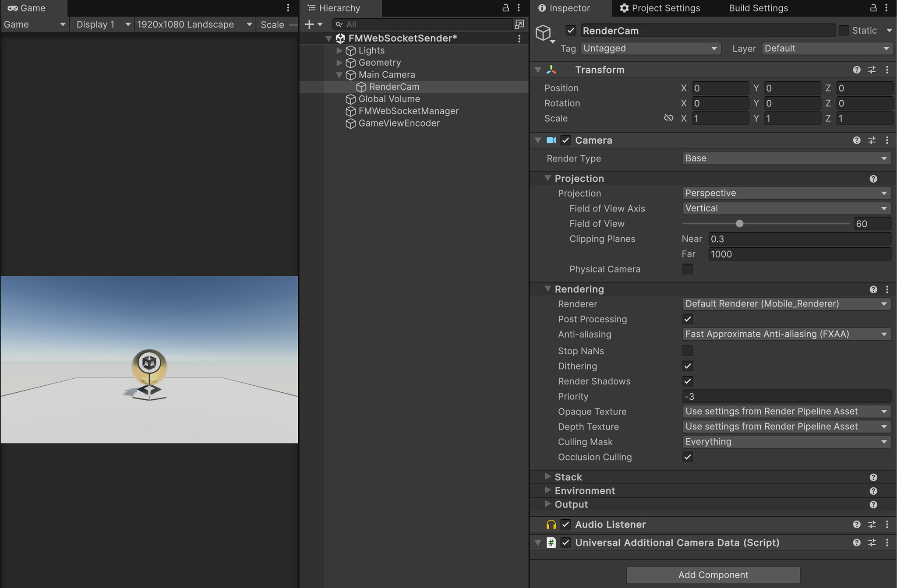
Task: Open the Transform component context menu icon
Action: [887, 70]
